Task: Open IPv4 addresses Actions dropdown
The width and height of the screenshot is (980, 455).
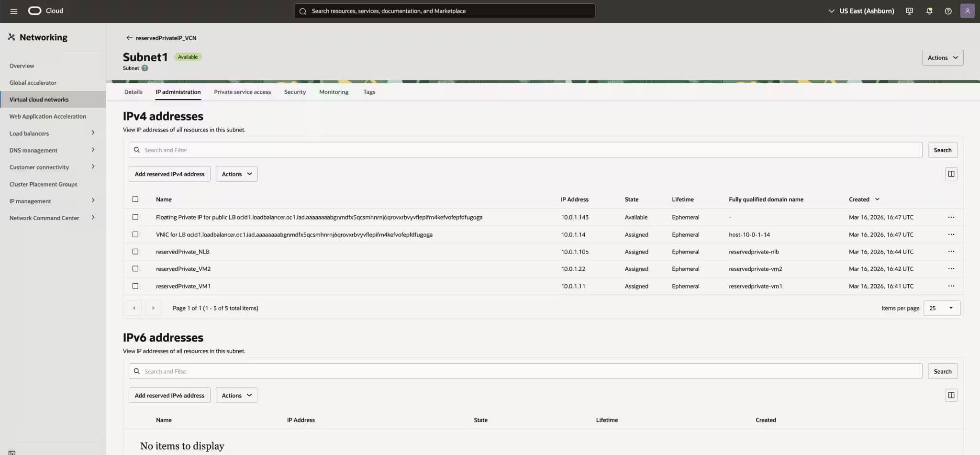Action: tap(236, 174)
